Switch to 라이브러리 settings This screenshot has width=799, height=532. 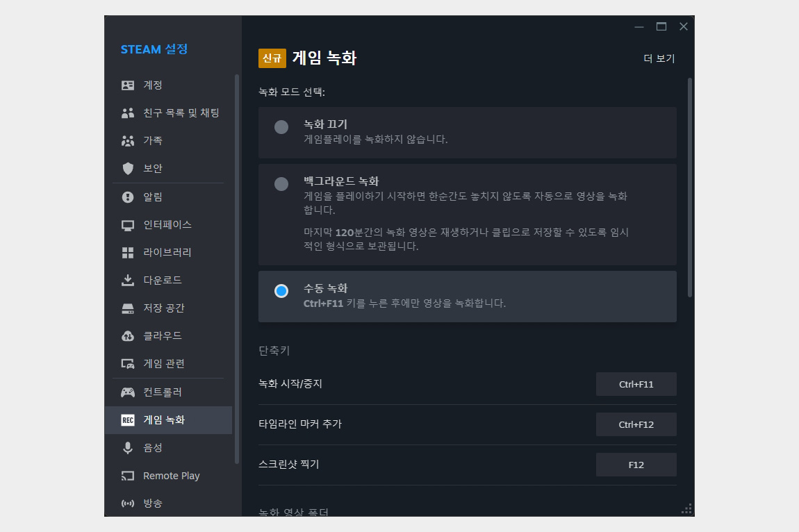(168, 252)
